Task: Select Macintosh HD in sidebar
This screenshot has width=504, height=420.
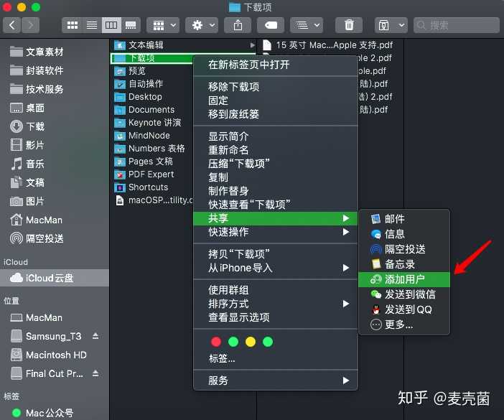Action: (x=48, y=355)
